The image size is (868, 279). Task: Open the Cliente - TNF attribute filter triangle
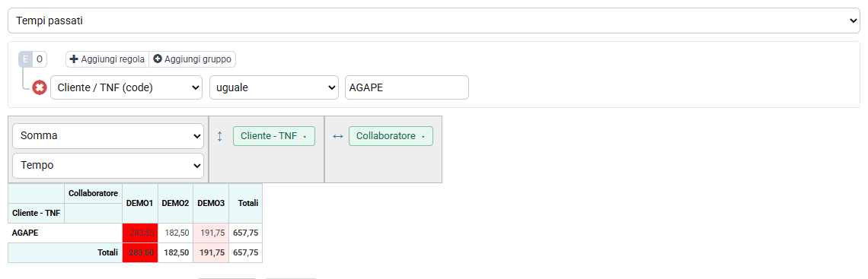305,137
